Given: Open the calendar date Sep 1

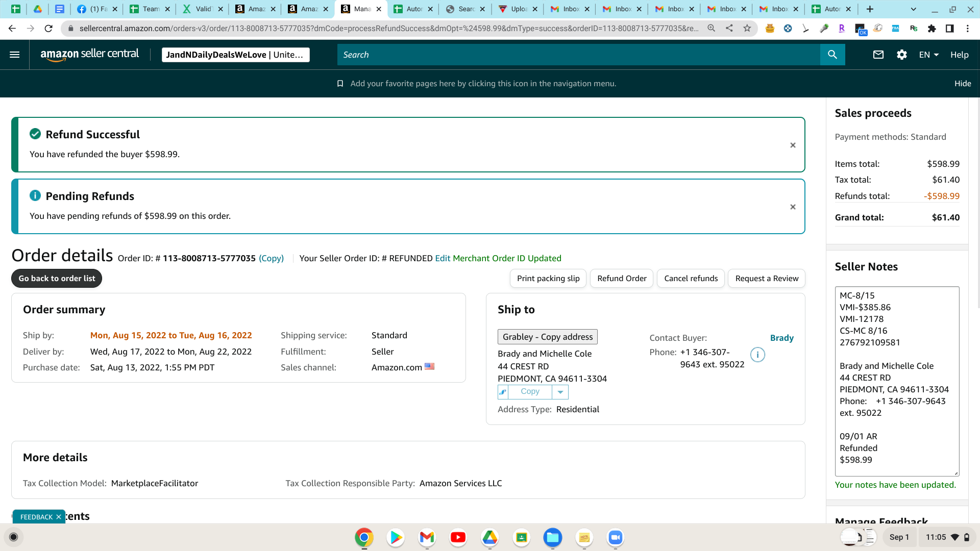Looking at the screenshot, I should (x=899, y=537).
